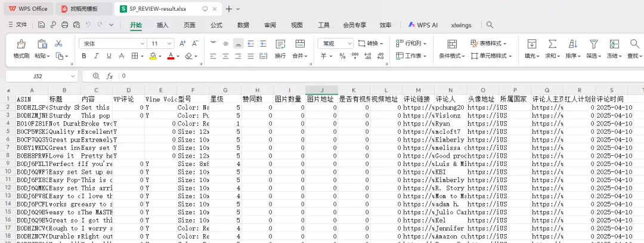Click the Wrap Text (换行) icon
Image resolution: width=644 pixels, height=243 pixels.
coord(280,44)
